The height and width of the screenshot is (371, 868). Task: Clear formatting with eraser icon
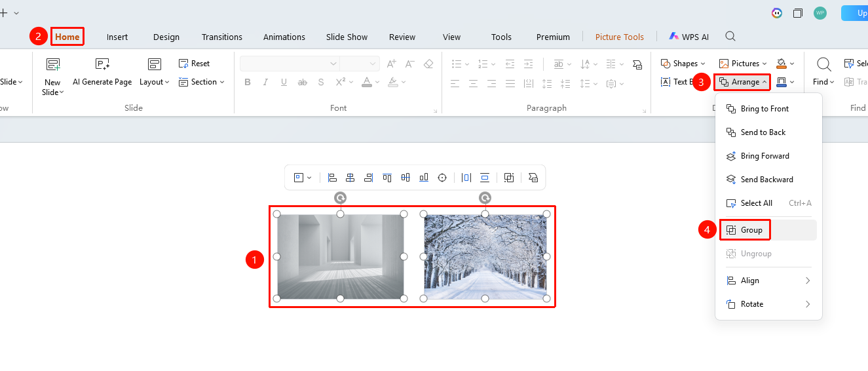click(428, 64)
